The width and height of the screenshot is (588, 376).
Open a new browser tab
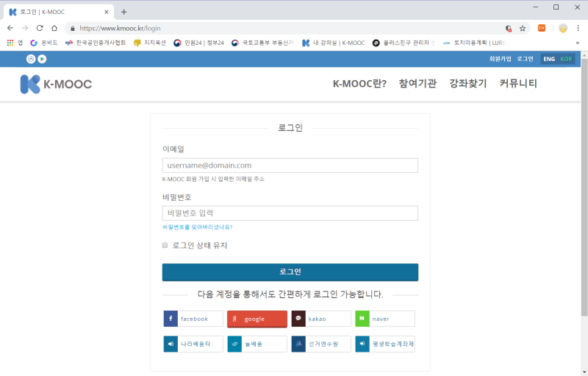coord(123,12)
